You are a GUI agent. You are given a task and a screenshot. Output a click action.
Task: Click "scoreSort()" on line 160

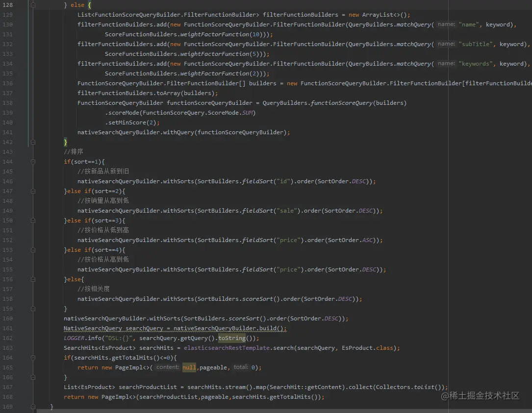pos(247,319)
